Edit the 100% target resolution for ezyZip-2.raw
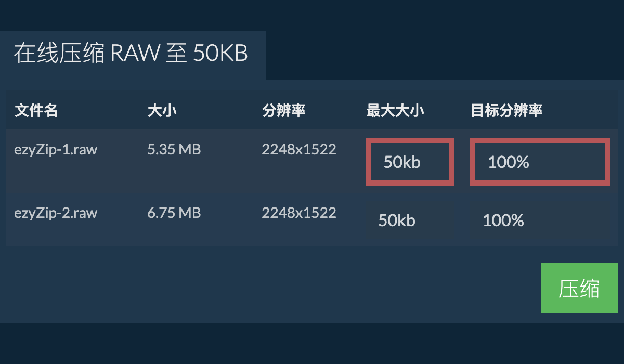Screen dimensions: 624x364 539,220
